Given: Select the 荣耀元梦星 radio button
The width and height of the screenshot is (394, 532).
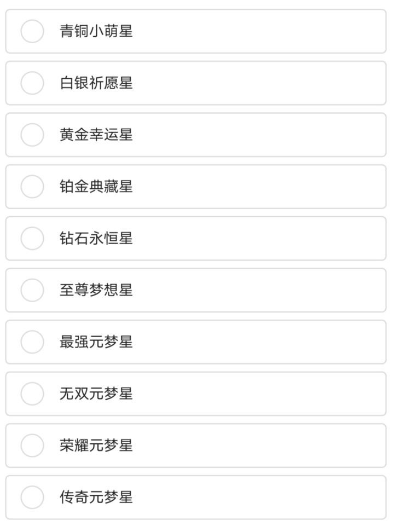Looking at the screenshot, I should click(32, 445).
